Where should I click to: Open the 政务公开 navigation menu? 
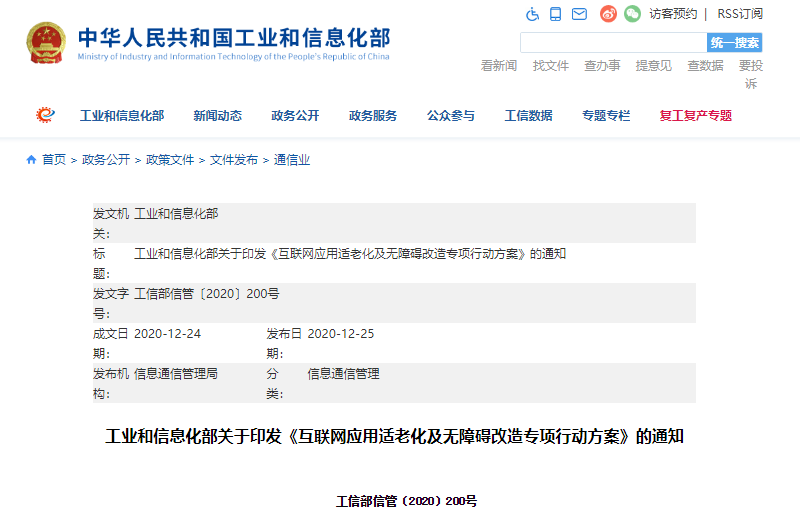295,116
